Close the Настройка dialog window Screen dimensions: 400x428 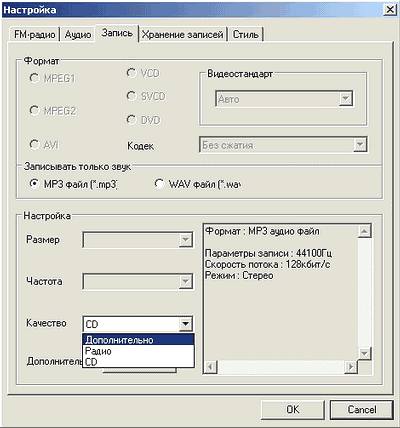click(390, 10)
